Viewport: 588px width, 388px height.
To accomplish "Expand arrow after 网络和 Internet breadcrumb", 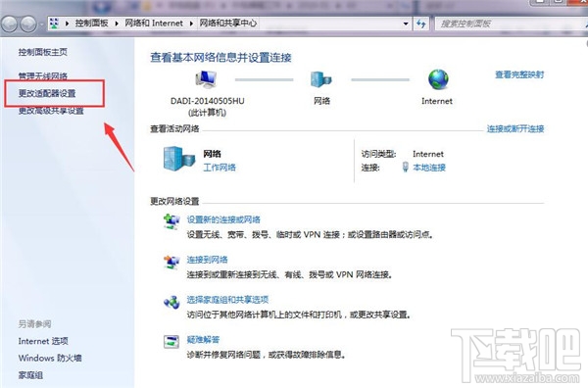I will pos(191,24).
